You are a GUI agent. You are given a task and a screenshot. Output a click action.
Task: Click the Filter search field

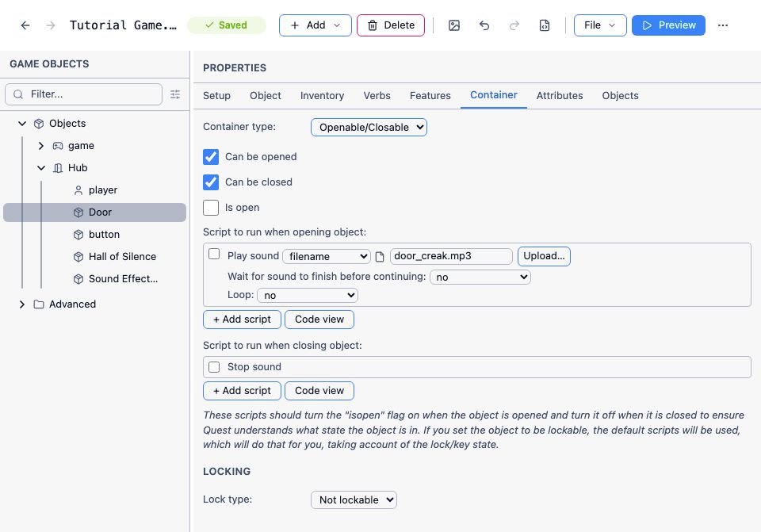83,94
